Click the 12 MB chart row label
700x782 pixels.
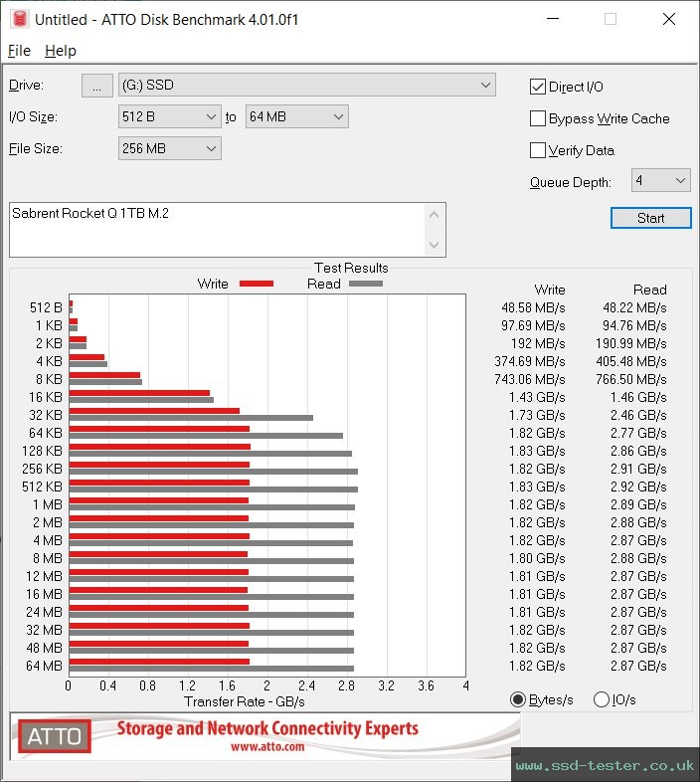click(x=44, y=576)
